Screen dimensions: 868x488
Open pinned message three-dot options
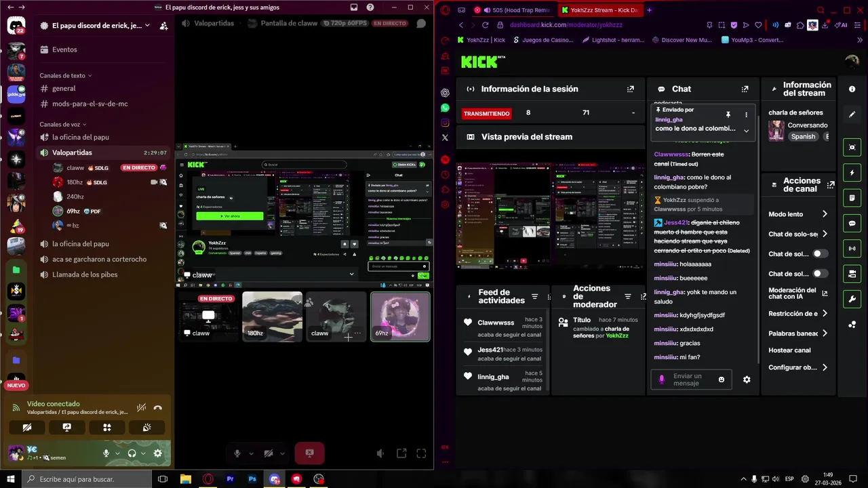pyautogui.click(x=746, y=115)
